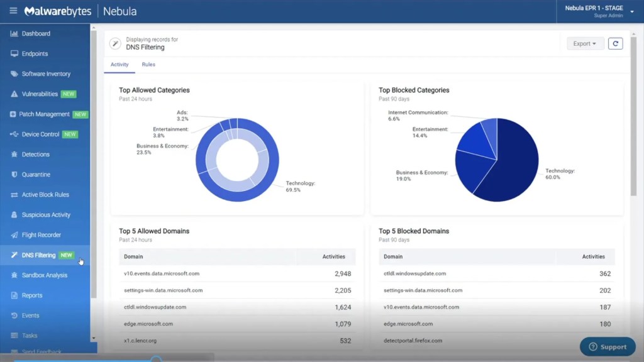Click the sidebar scroll down arrow
Screen dimensions: 644x362
[x=94, y=338]
